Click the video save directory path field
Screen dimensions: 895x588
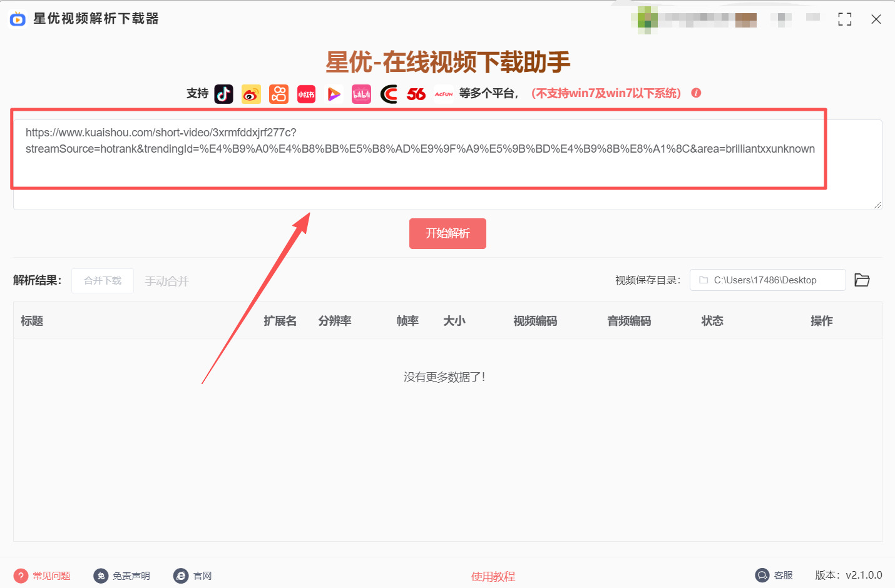click(768, 280)
